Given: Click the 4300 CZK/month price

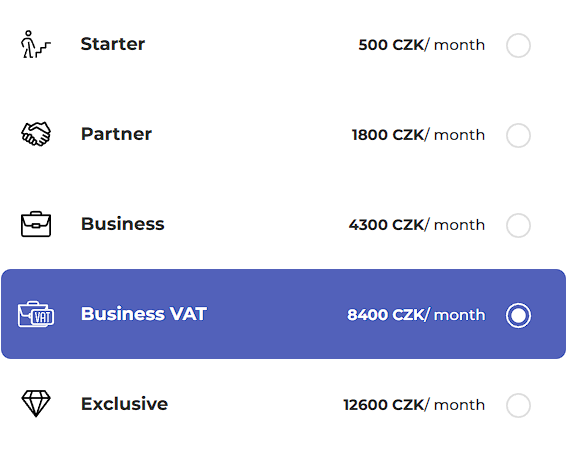Looking at the screenshot, I should click(x=417, y=225).
